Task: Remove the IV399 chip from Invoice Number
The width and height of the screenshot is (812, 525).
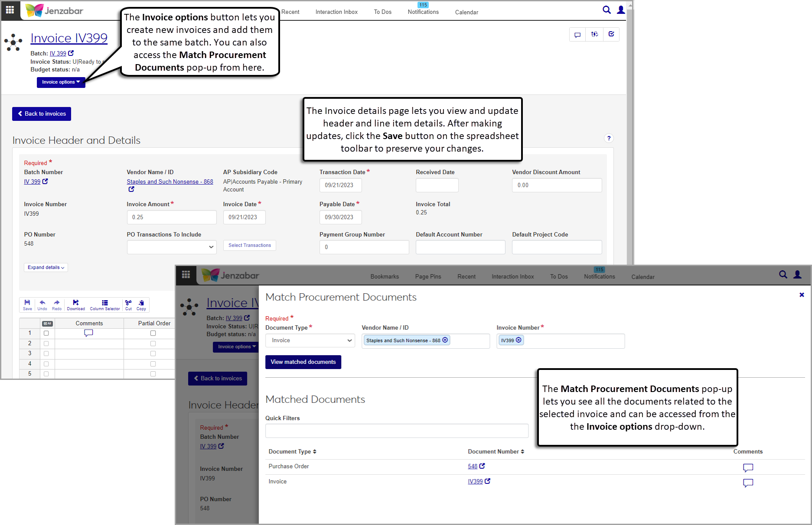Action: pos(519,340)
